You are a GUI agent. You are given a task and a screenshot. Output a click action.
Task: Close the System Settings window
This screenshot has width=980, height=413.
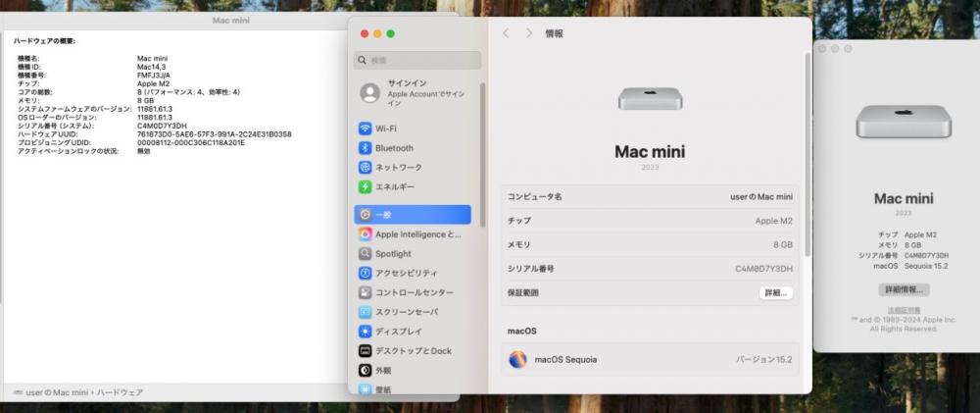click(x=365, y=33)
